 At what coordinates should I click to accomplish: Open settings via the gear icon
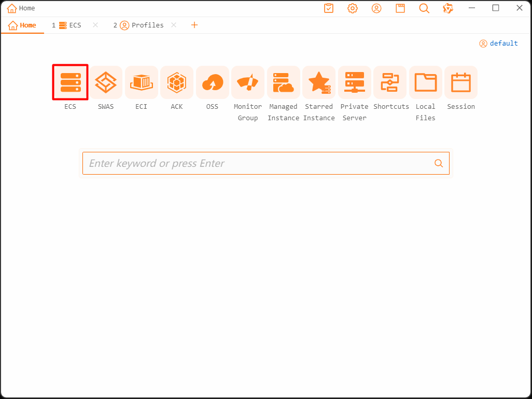click(x=353, y=8)
